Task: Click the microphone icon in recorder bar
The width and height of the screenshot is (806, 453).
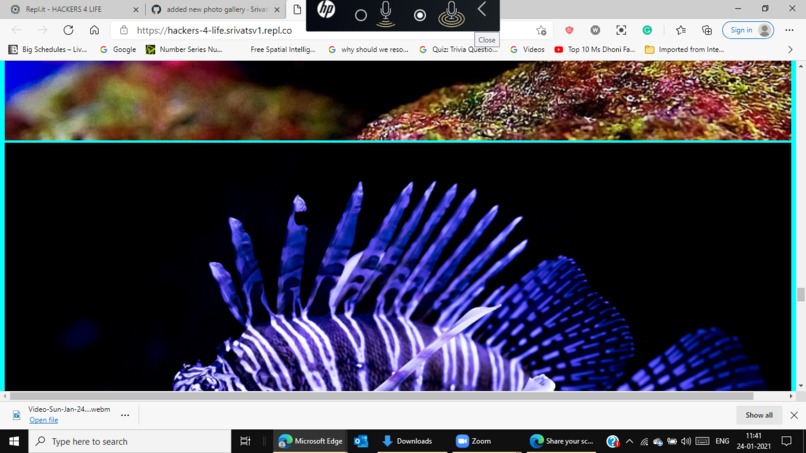Action: point(386,13)
